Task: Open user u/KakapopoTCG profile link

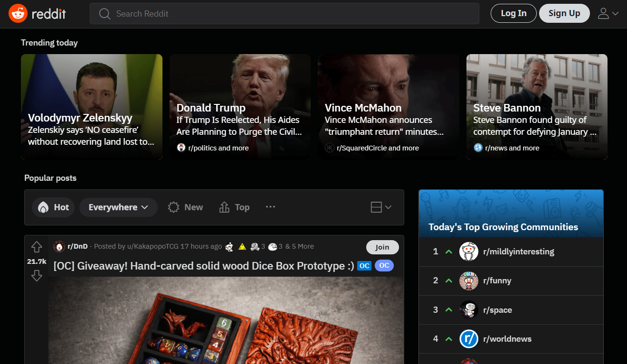Action: click(152, 246)
